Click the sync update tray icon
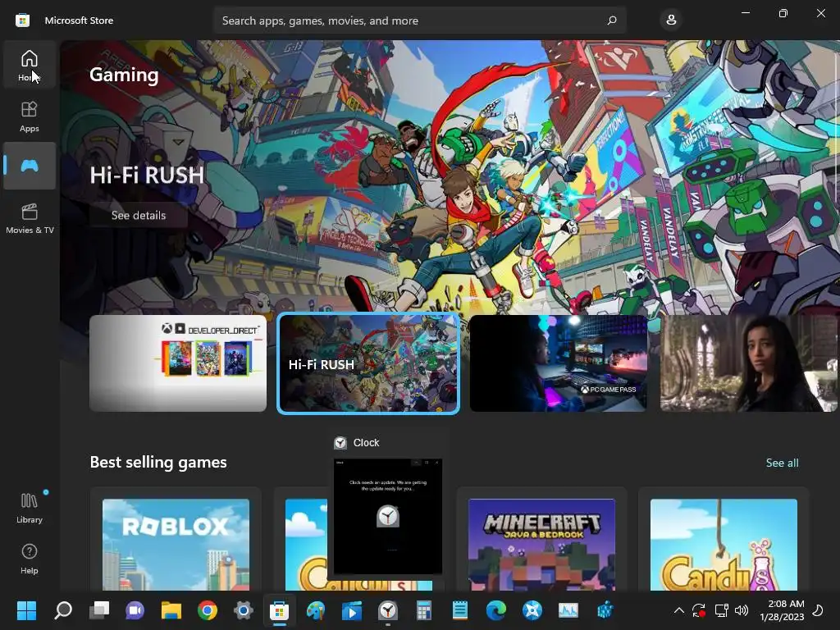 699,610
